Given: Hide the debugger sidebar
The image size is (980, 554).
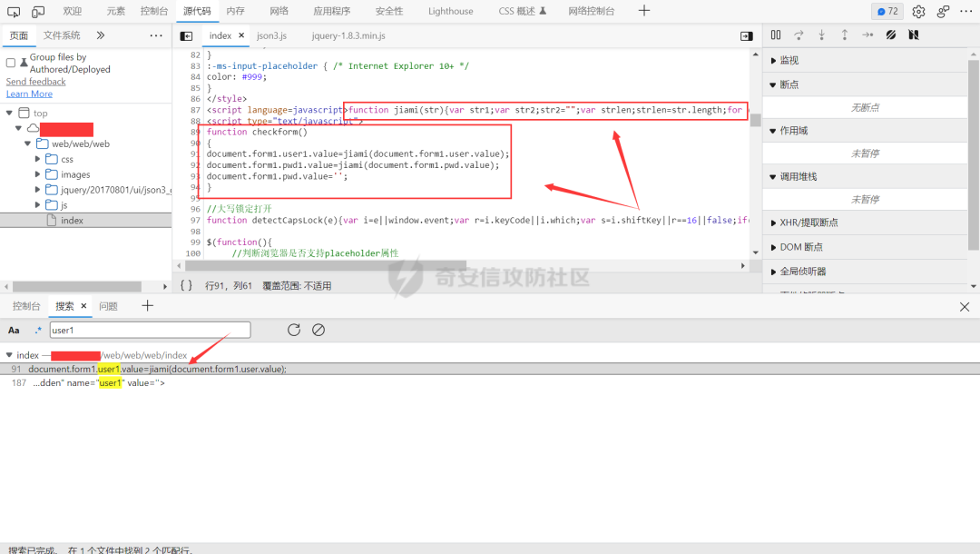Looking at the screenshot, I should pos(746,36).
